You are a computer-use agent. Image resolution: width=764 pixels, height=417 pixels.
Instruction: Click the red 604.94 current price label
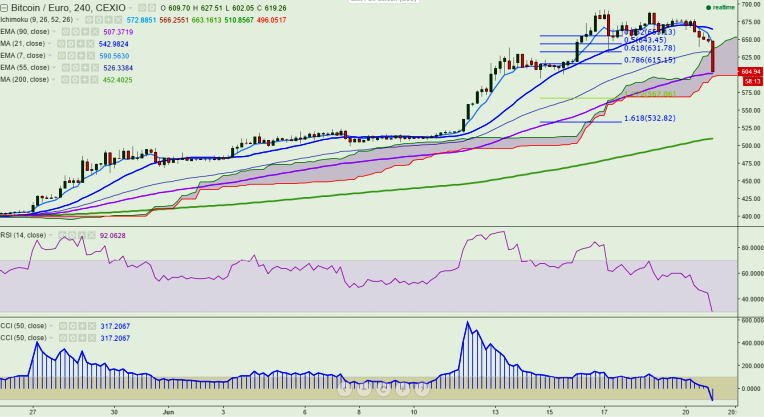pyautogui.click(x=751, y=72)
